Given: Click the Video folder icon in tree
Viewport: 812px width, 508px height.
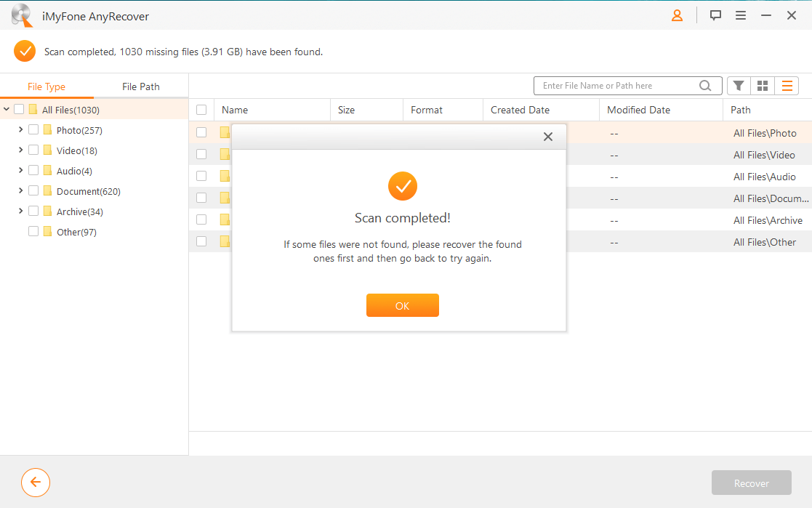Looking at the screenshot, I should [48, 150].
